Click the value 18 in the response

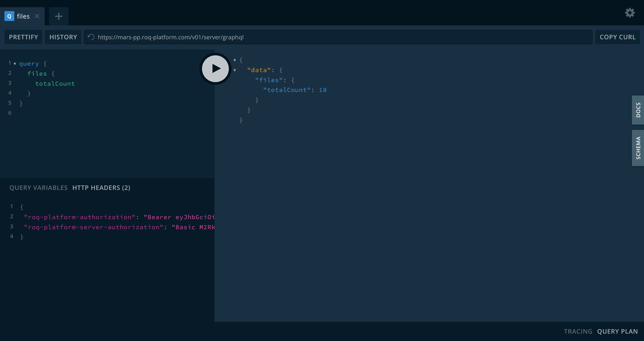[x=323, y=90]
